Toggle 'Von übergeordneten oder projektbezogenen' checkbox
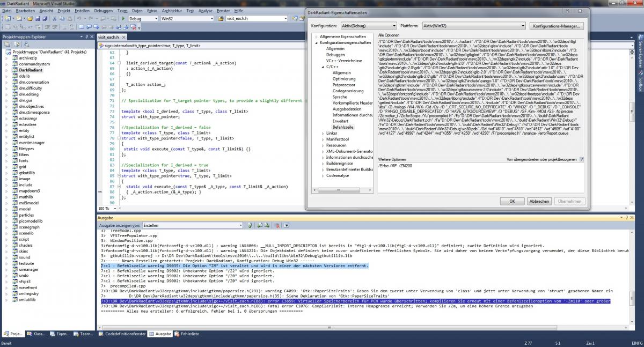This screenshot has height=347, width=644. click(582, 159)
